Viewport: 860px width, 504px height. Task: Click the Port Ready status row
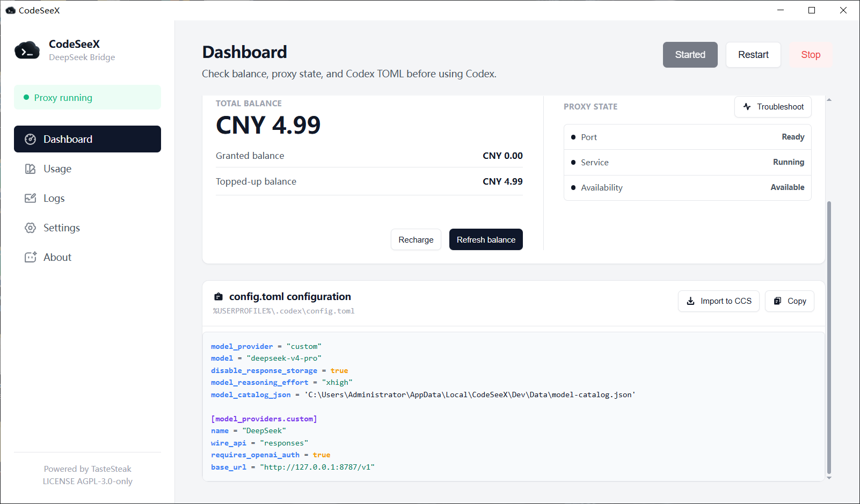(x=688, y=137)
